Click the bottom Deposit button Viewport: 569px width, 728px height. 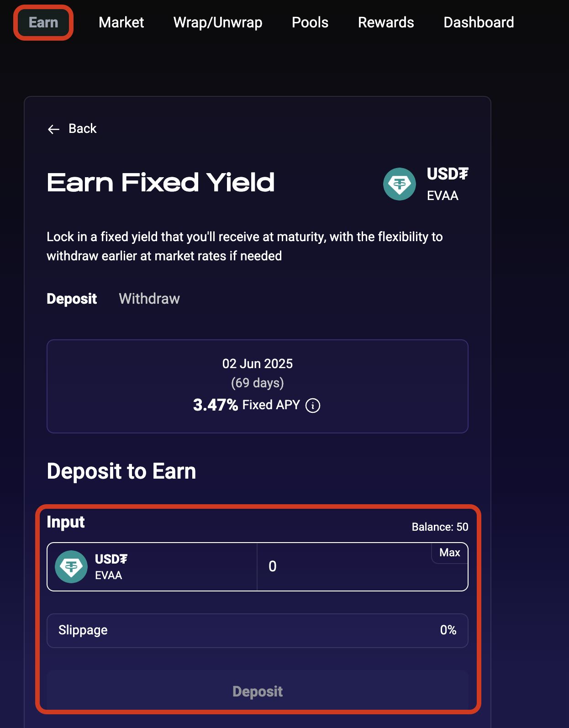click(258, 691)
